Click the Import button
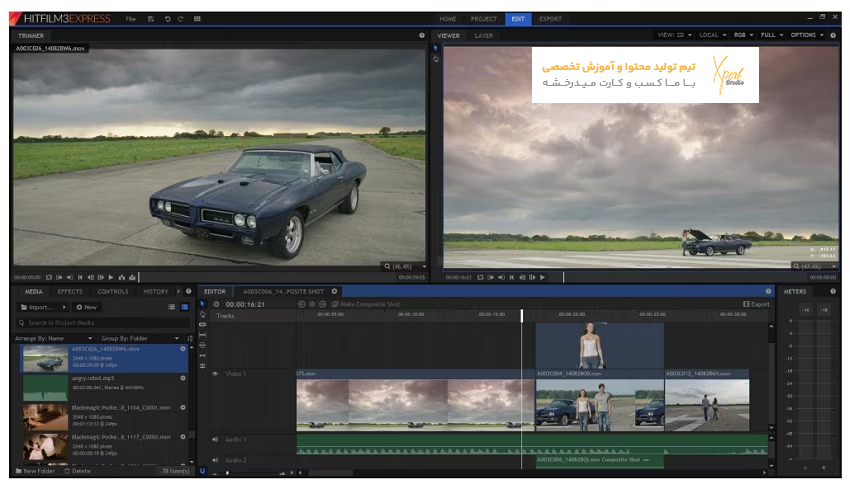Viewport: 850px width, 489px height. click(x=37, y=307)
